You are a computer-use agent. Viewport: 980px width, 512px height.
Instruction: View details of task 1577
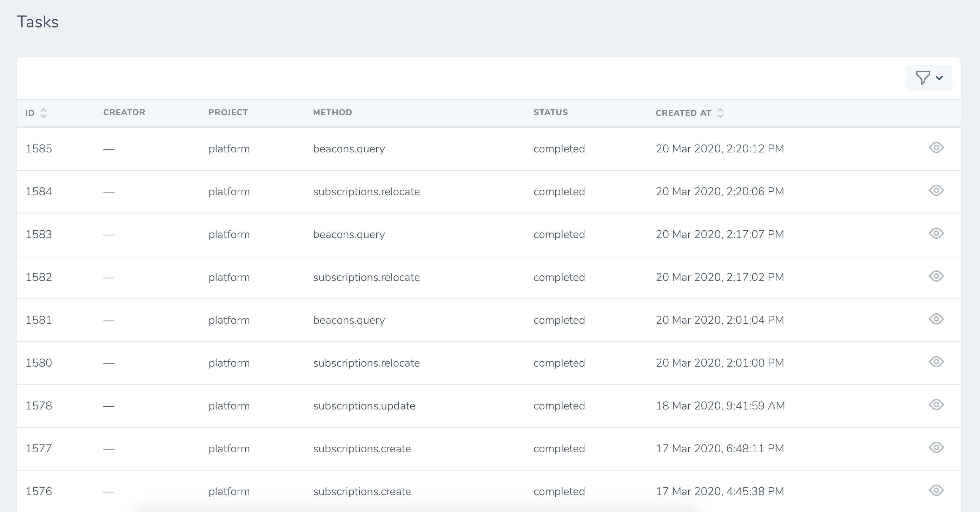[936, 448]
